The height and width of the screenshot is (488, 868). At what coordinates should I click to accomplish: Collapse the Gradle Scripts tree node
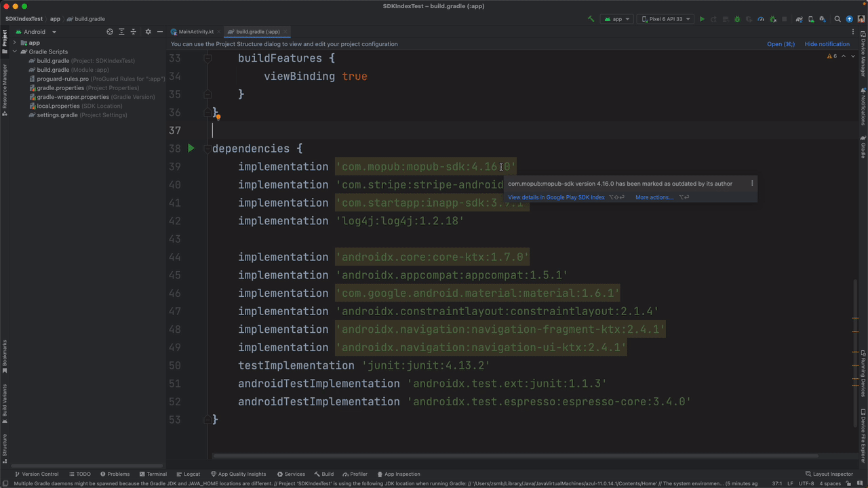pyautogui.click(x=14, y=52)
